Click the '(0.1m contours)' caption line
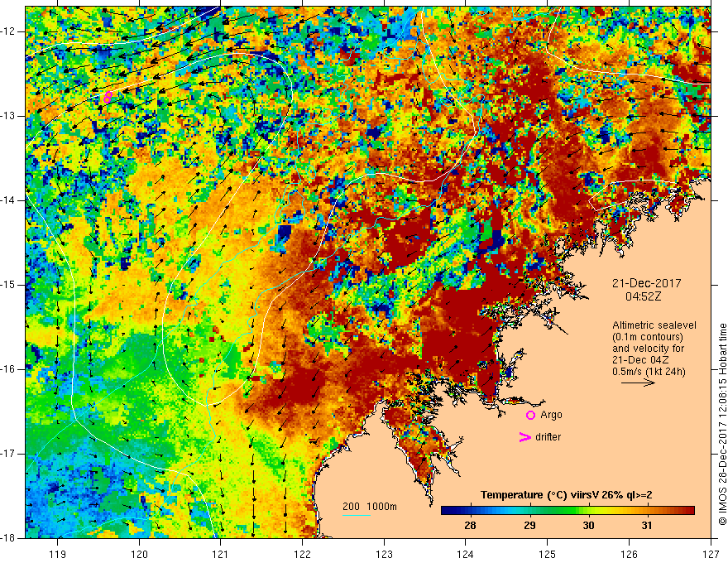728x563 pixels. (648, 337)
